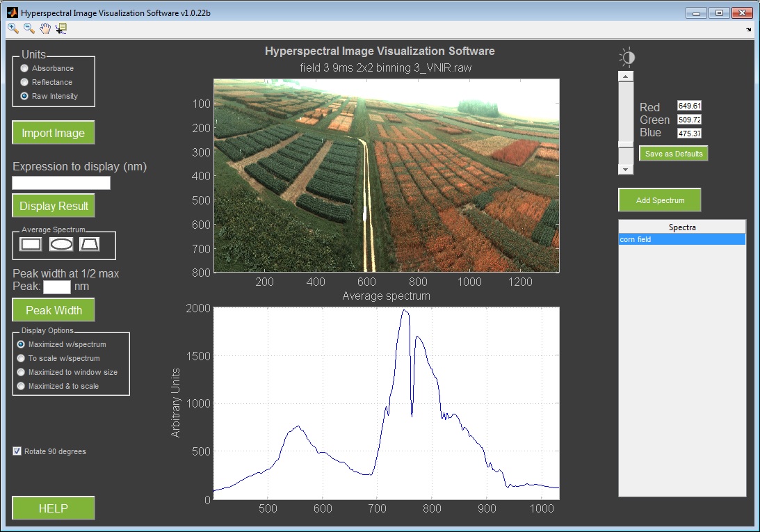This screenshot has height=532, width=760.
Task: Click Display Result
Action: [x=53, y=206]
